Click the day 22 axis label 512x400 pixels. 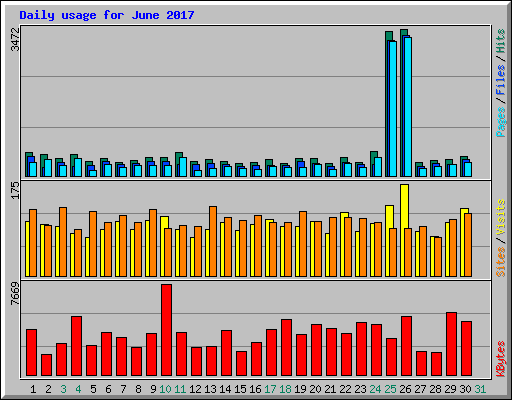click(345, 389)
